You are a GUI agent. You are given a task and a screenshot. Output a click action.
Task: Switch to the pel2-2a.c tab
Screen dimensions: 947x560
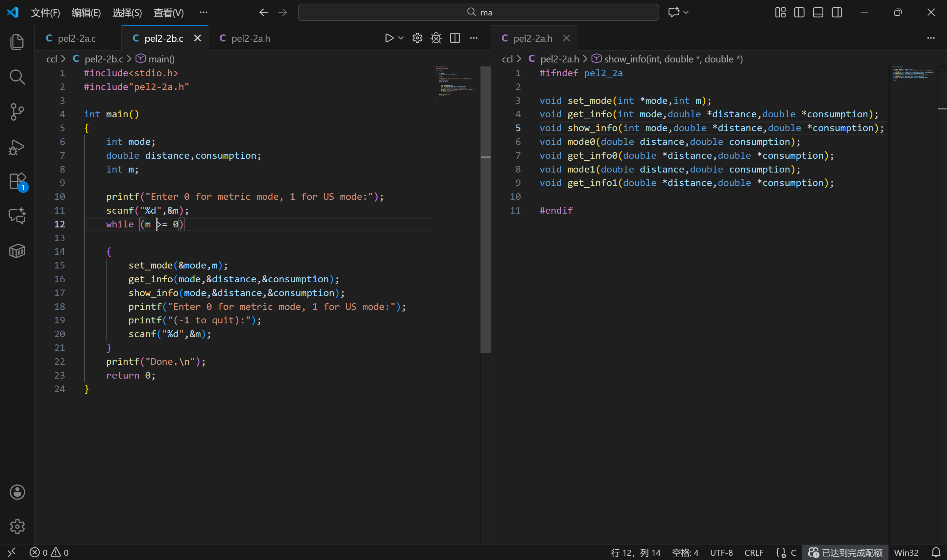77,38
